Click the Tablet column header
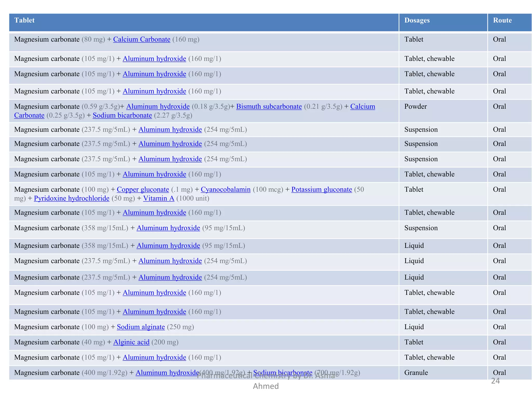 click(x=24, y=20)
